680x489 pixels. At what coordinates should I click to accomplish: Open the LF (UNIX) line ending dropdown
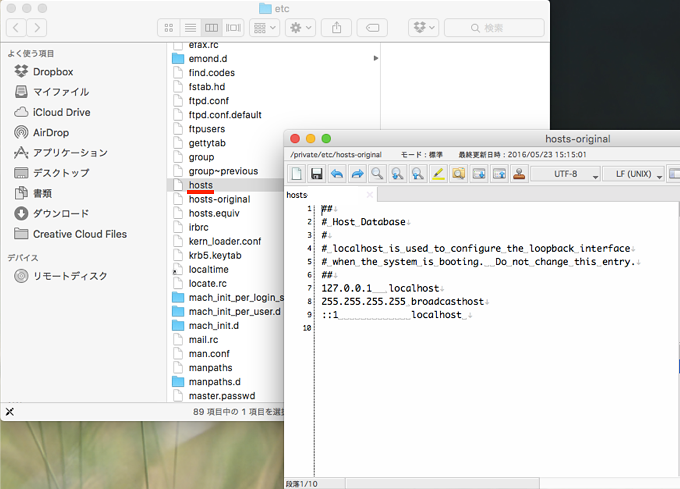coord(634,174)
